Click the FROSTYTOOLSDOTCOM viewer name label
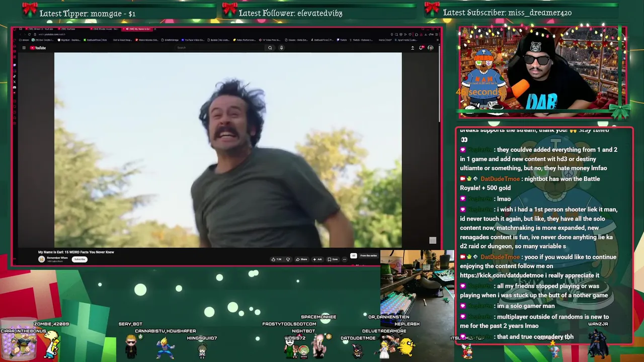The width and height of the screenshot is (644, 362). pos(289,324)
